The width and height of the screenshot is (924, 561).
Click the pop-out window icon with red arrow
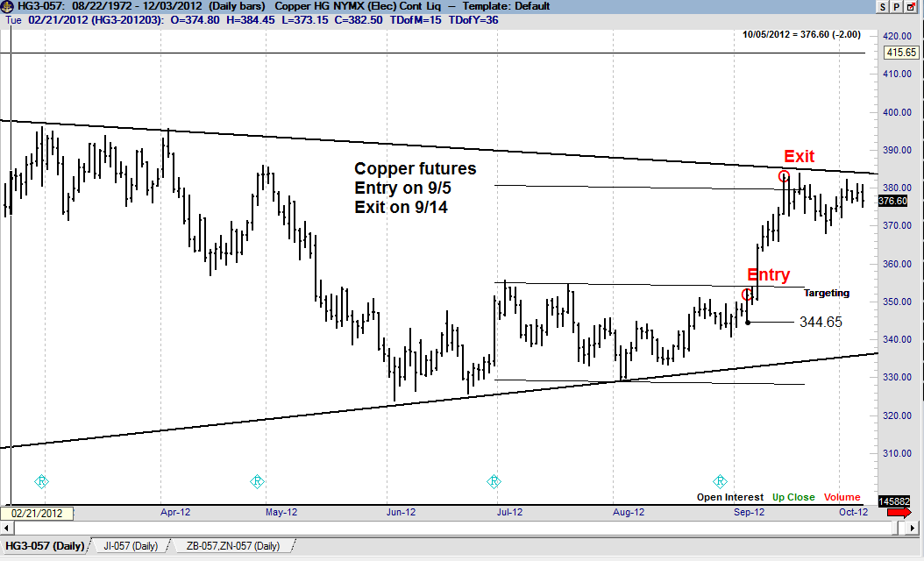911,6
